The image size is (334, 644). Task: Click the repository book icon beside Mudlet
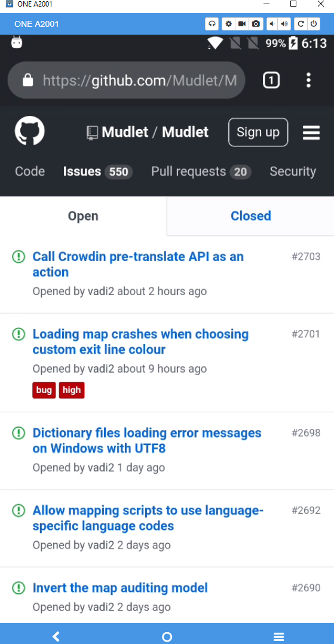pyautogui.click(x=92, y=133)
